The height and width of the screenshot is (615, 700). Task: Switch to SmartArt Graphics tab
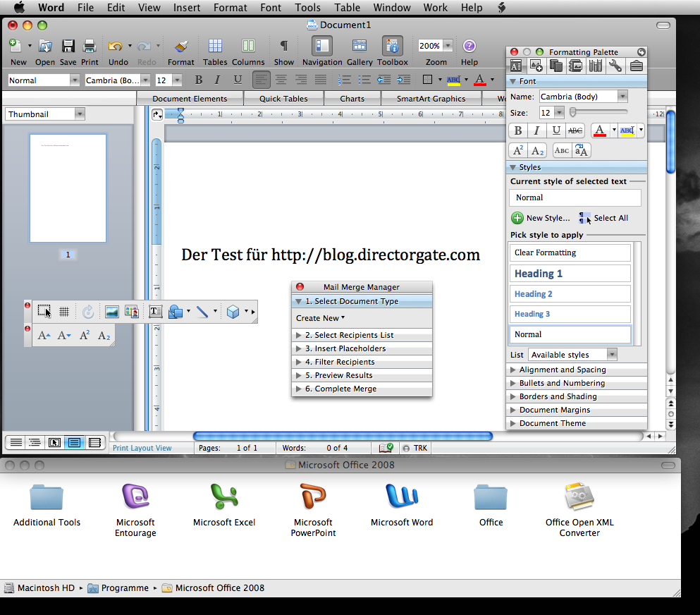coord(431,99)
